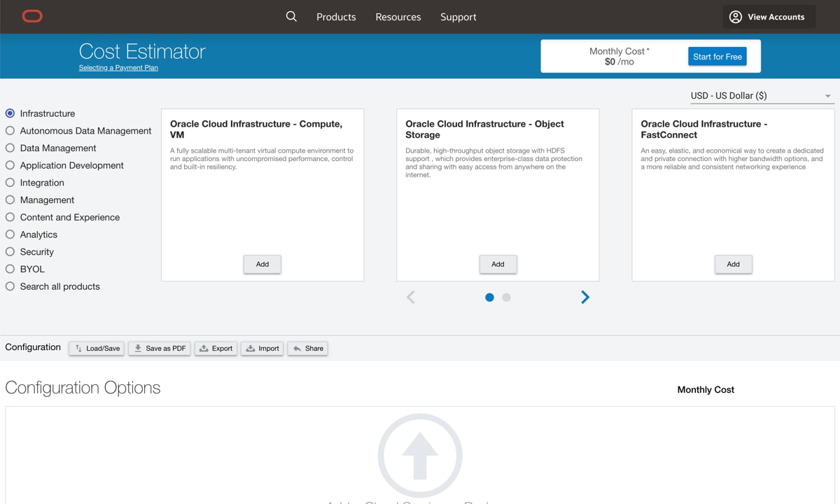This screenshot has width=840, height=504.
Task: Go back using the left carousel chevron
Action: pos(410,297)
